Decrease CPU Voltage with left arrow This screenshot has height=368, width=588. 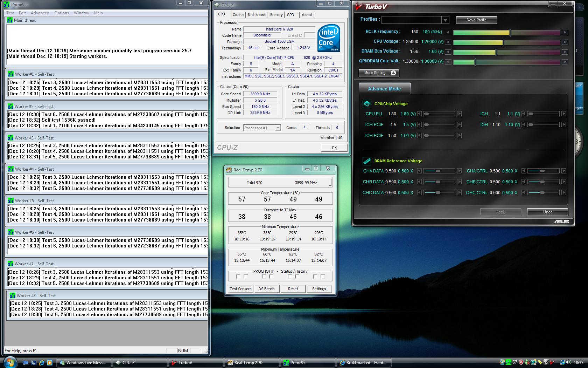click(x=448, y=42)
